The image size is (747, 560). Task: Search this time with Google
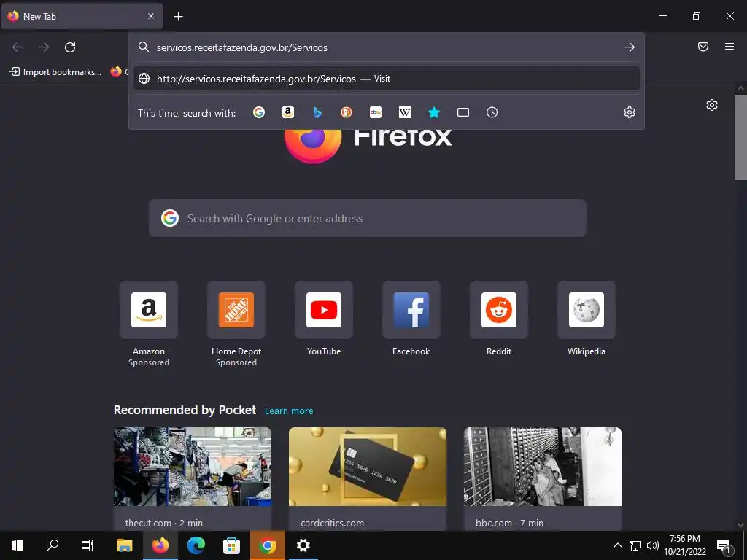[259, 112]
